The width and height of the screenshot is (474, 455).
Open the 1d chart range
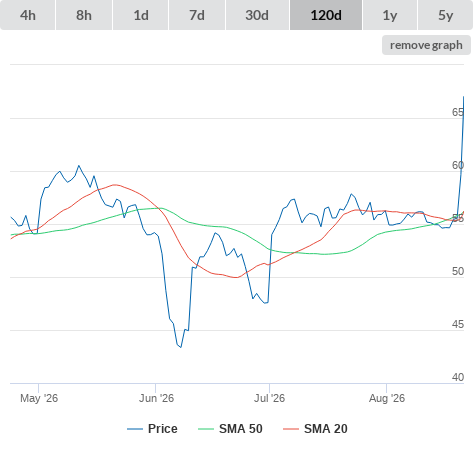141,15
